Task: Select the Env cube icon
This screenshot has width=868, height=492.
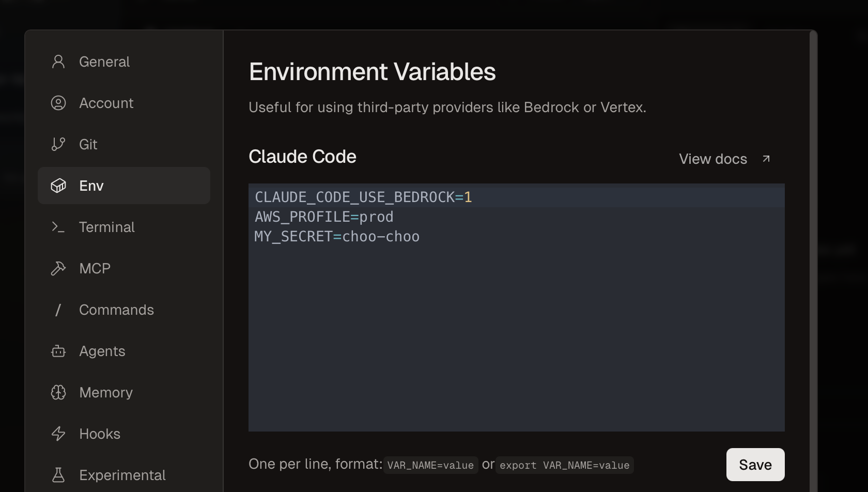Action: [58, 186]
